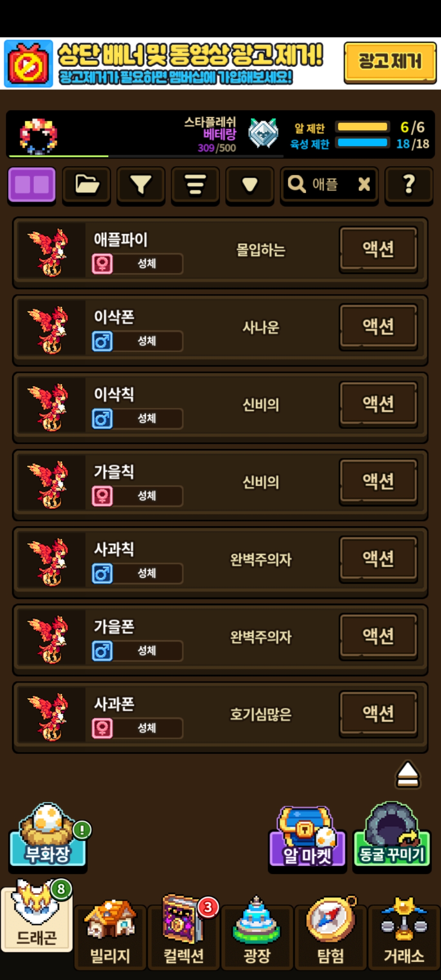This screenshot has width=441, height=980.
Task: Open the 광장 fountain tab
Action: [257, 937]
